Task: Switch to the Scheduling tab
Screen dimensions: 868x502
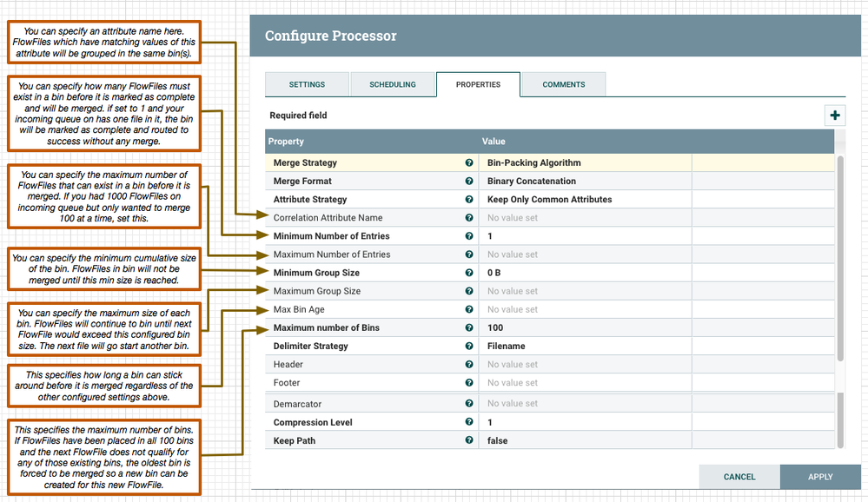Action: (393, 84)
